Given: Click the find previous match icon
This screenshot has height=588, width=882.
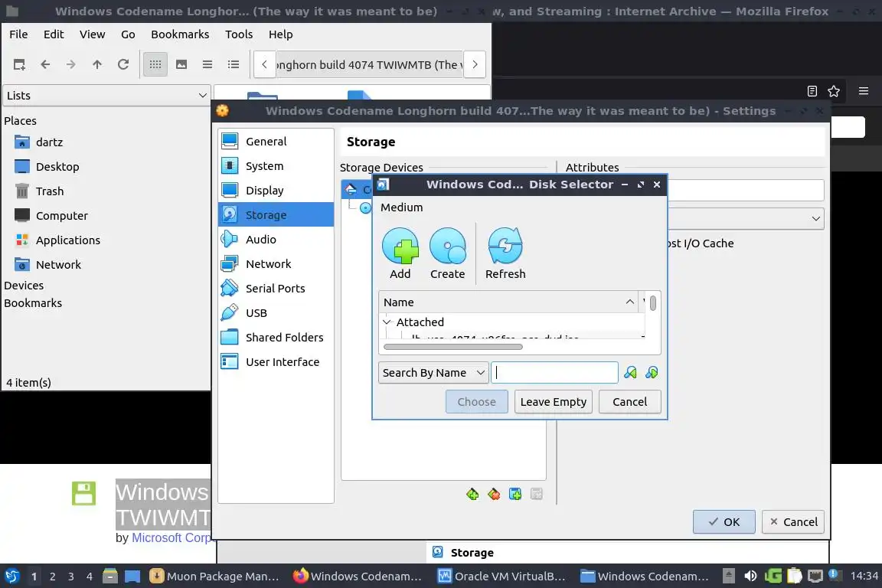Looking at the screenshot, I should [631, 373].
